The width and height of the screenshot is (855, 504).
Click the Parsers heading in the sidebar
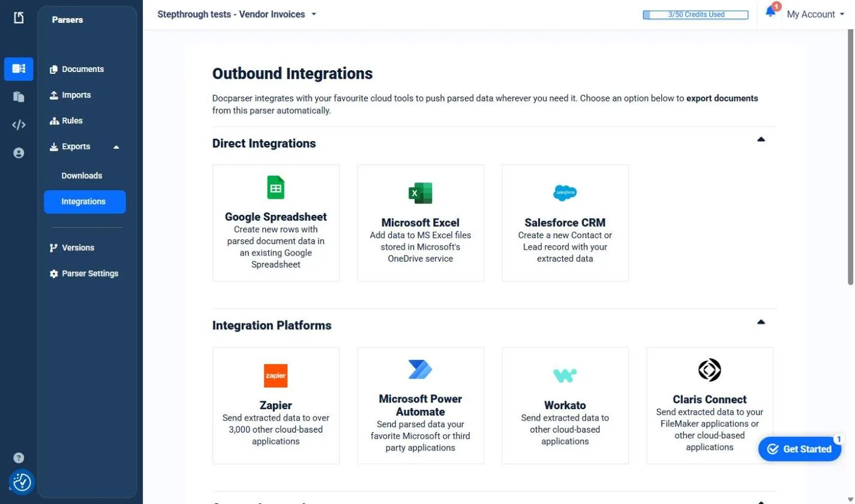67,20
